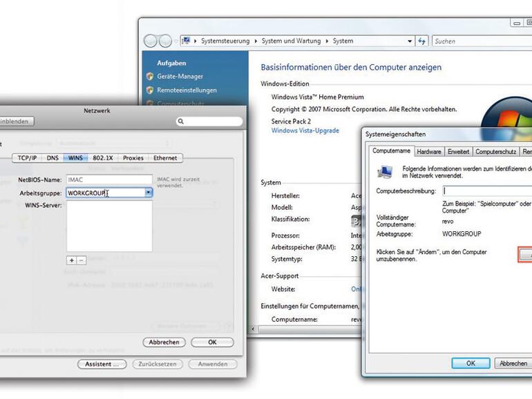Click the magnifier icon in the Netzwerk search field

(x=181, y=121)
